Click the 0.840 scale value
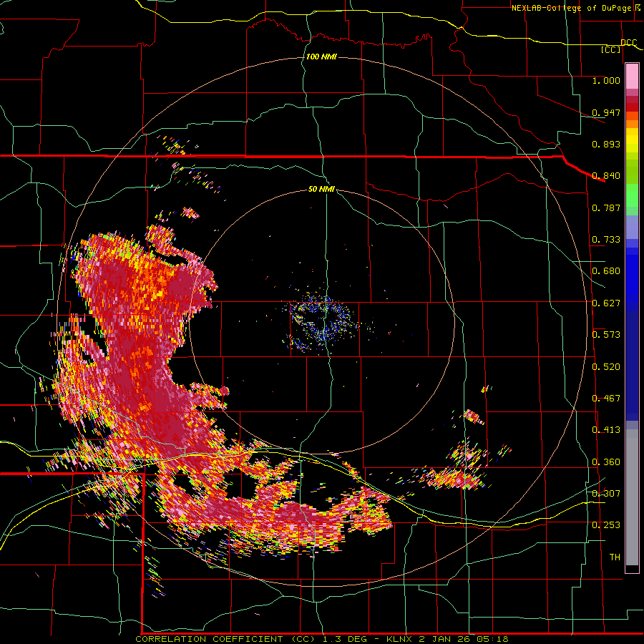 pyautogui.click(x=606, y=176)
